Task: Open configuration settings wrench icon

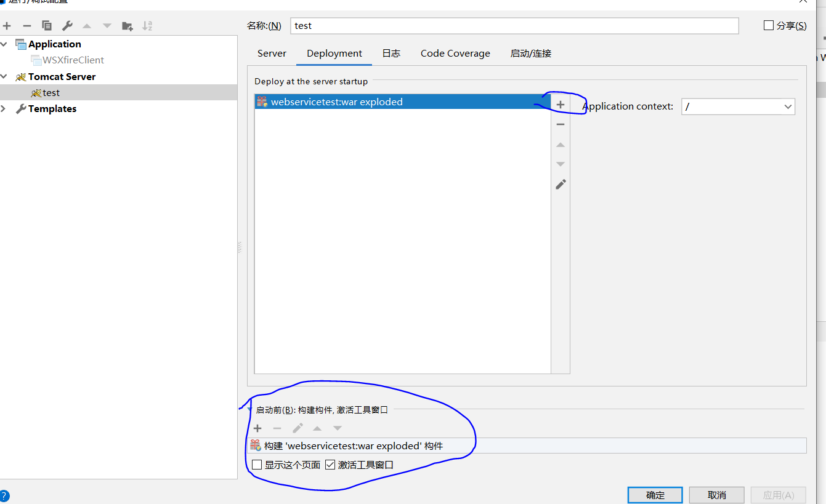Action: coord(67,26)
